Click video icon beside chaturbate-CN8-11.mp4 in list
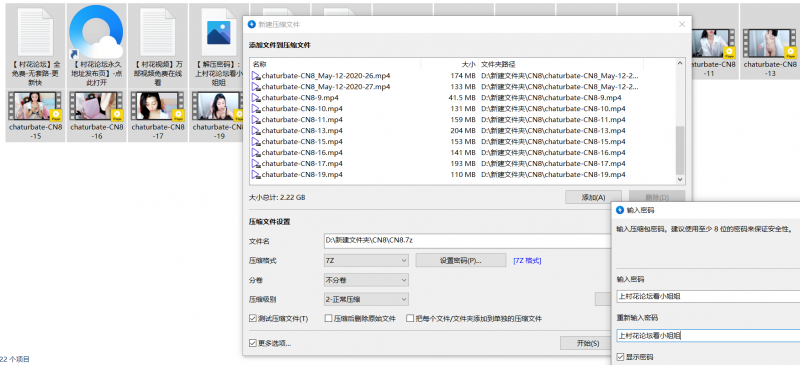 (x=256, y=119)
